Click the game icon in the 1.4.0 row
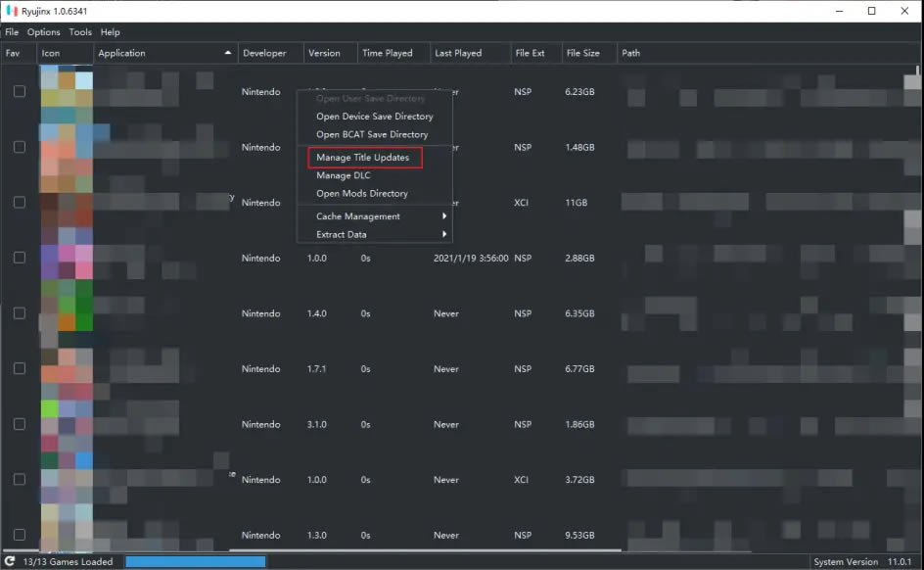The width and height of the screenshot is (924, 570). click(67, 313)
